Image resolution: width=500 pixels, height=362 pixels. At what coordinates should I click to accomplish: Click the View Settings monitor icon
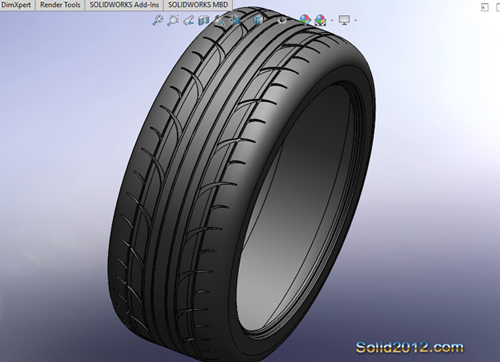click(344, 20)
